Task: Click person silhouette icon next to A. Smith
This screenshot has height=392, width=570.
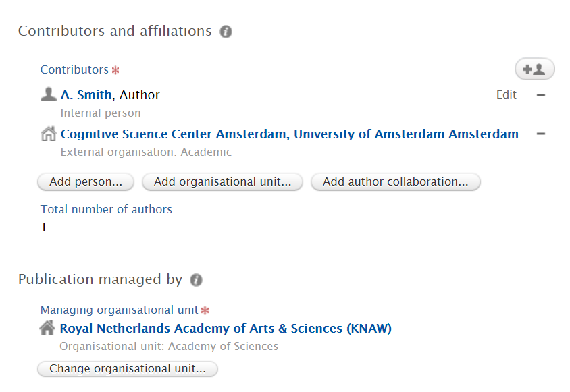Action: click(x=48, y=94)
